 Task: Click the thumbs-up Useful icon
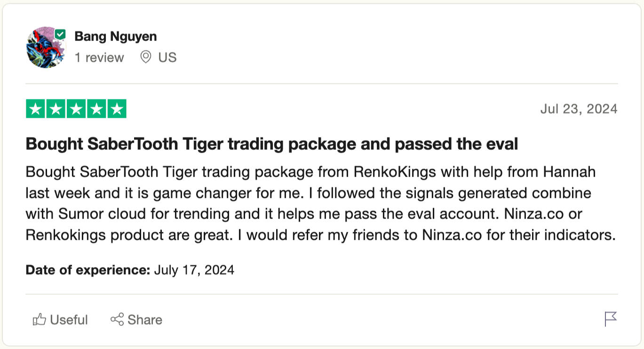(x=39, y=320)
